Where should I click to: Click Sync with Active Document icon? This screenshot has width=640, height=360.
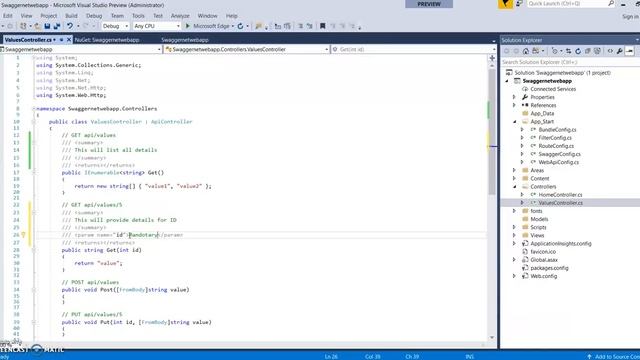click(568, 51)
